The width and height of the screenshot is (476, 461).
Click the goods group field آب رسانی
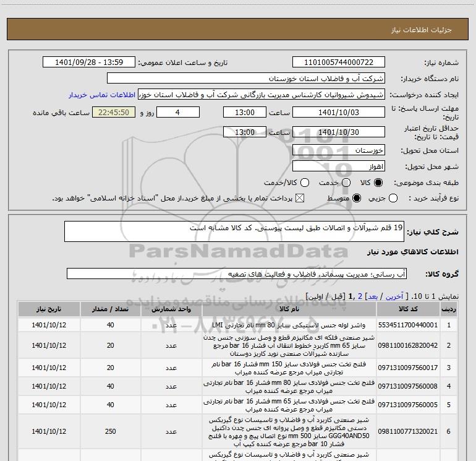237,274
